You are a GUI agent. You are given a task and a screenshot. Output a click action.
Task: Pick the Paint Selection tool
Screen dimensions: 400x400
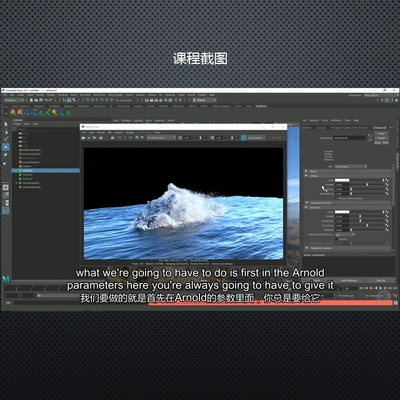(x=6, y=139)
